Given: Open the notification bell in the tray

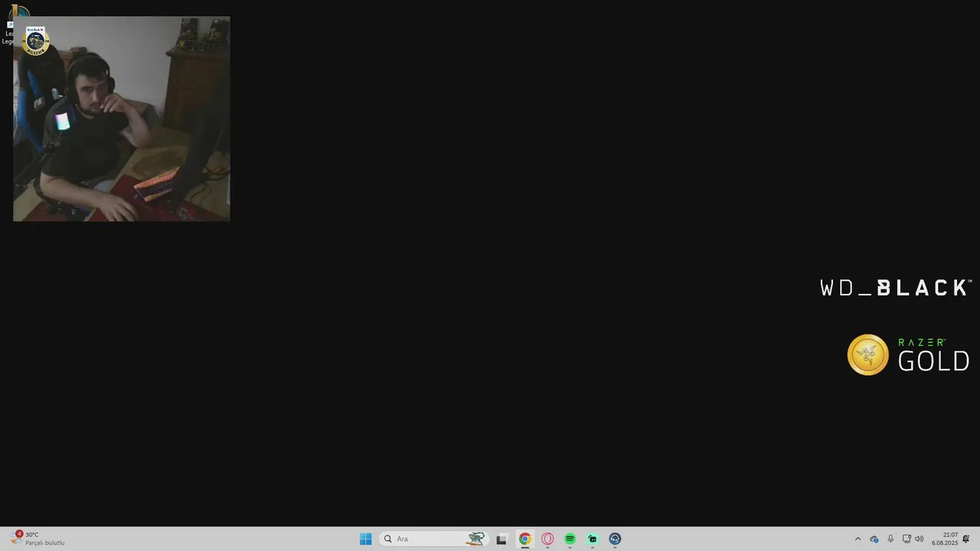Looking at the screenshot, I should (966, 539).
